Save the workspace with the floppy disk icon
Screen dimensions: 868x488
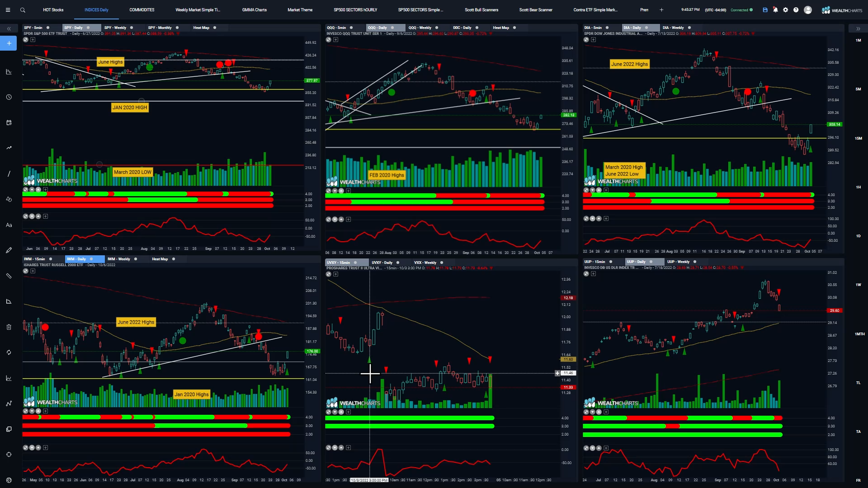(765, 10)
